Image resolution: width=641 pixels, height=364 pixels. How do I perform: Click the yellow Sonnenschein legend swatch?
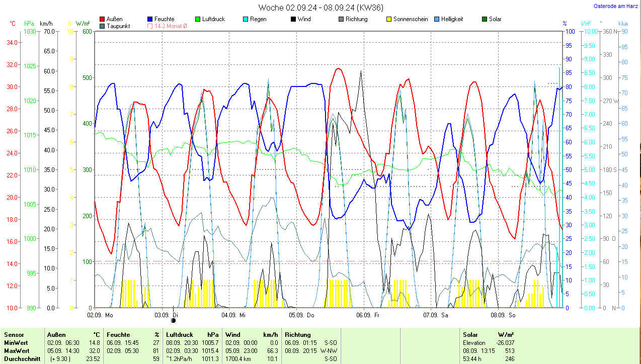[x=389, y=20]
